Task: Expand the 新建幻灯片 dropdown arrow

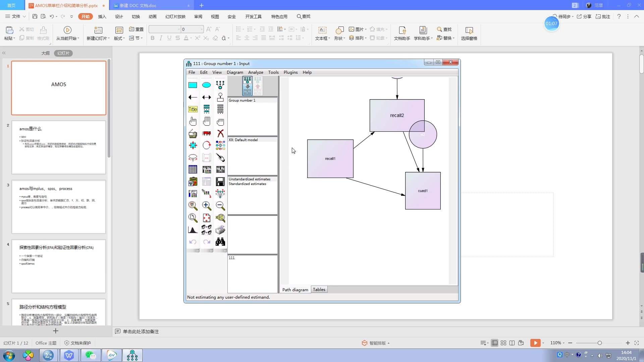Action: (x=109, y=39)
